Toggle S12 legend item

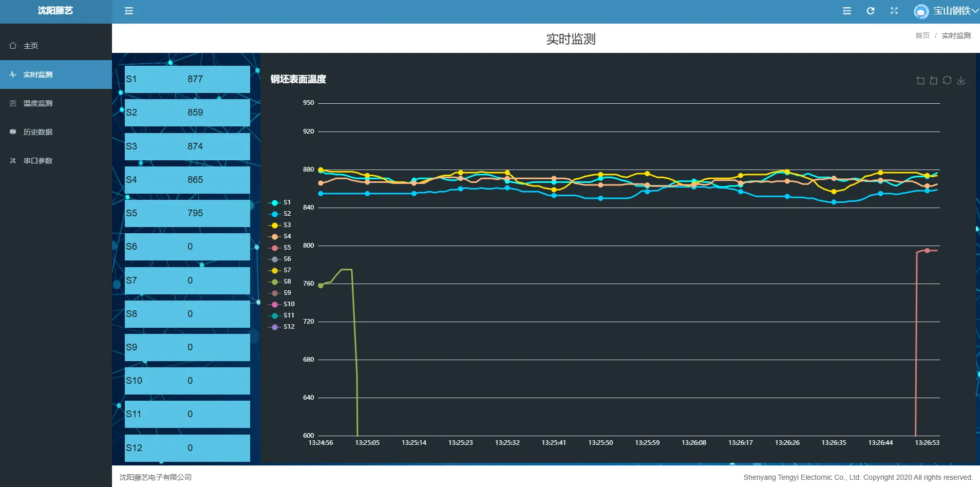click(281, 327)
